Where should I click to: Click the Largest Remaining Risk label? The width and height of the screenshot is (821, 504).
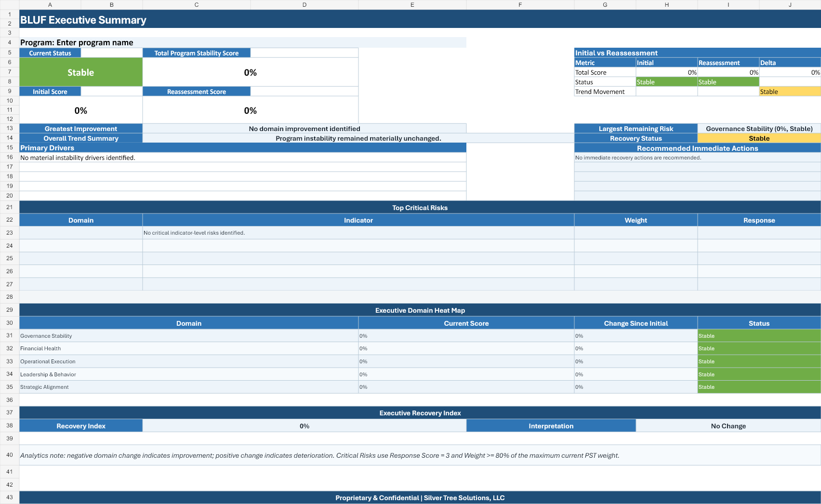pos(636,129)
